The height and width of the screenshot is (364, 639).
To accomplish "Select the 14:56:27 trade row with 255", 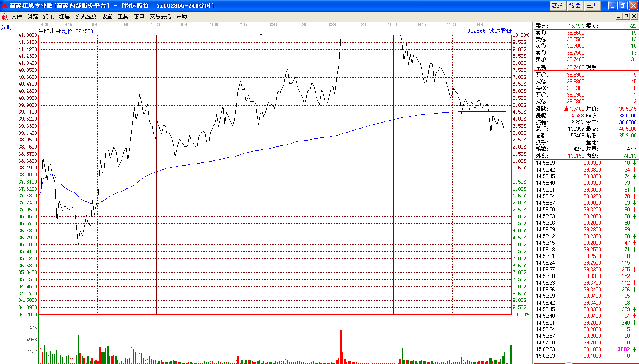I will pos(586,270).
